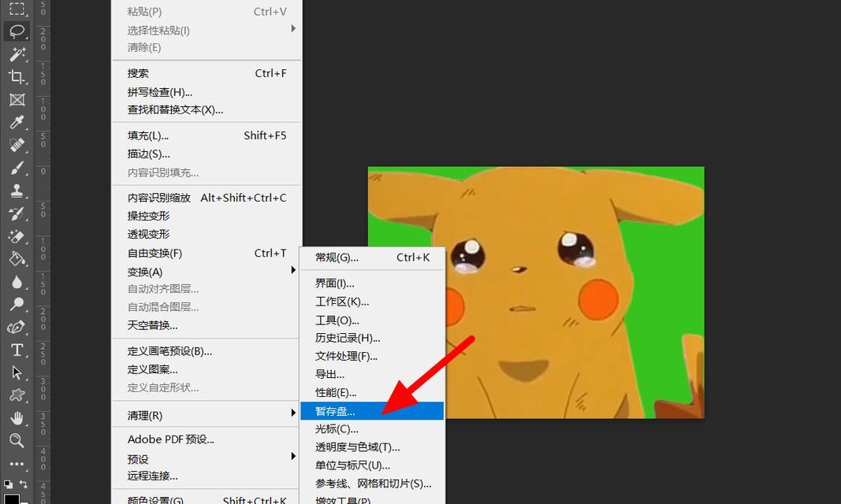The width and height of the screenshot is (841, 504).
Task: Expand the 变换(A) submenu arrow
Action: 293,270
